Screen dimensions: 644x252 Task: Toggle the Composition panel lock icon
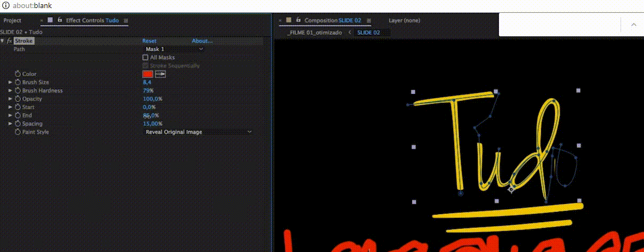[297, 20]
